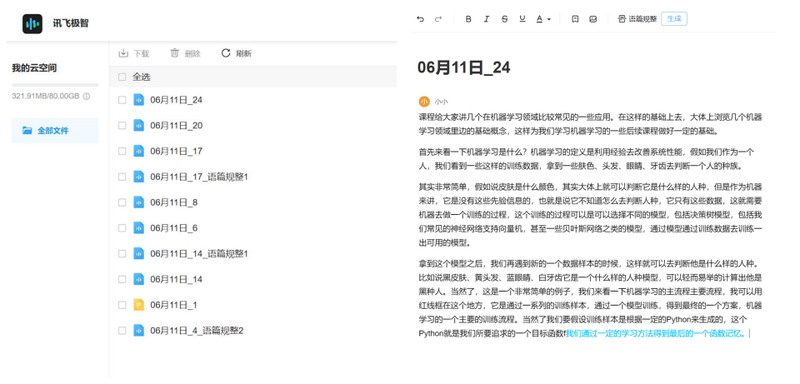Click the paragraph starting 首先来看一下机器学习

586,159
